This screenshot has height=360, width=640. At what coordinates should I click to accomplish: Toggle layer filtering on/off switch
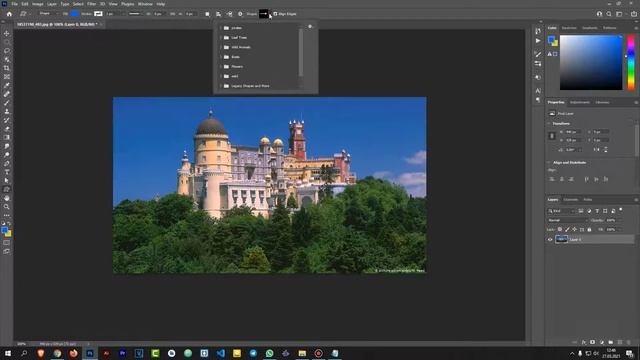pyautogui.click(x=621, y=210)
